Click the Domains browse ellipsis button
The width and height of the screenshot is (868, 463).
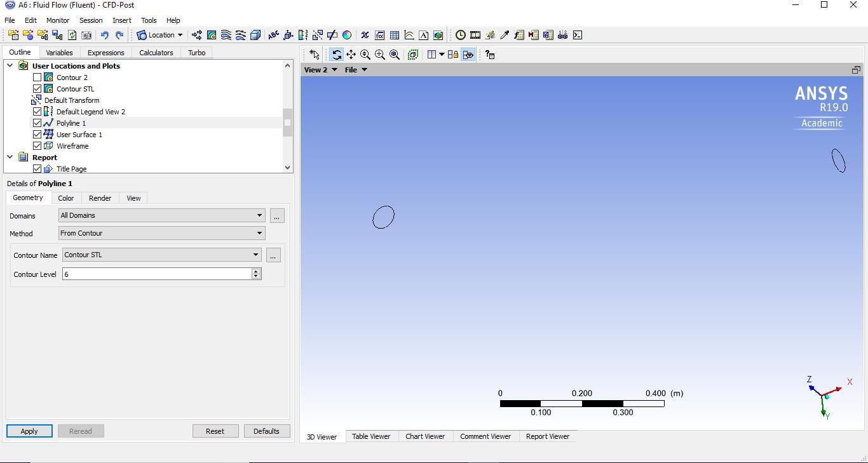click(x=277, y=216)
